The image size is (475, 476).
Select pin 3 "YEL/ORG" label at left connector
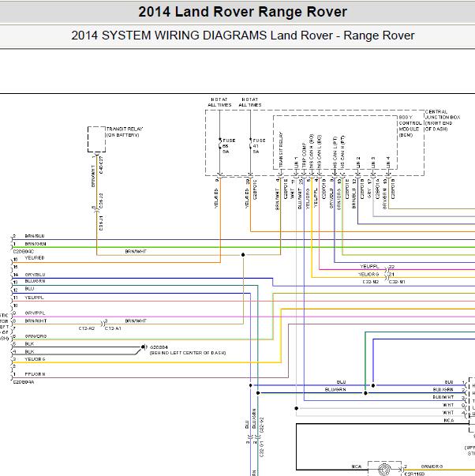[35, 359]
